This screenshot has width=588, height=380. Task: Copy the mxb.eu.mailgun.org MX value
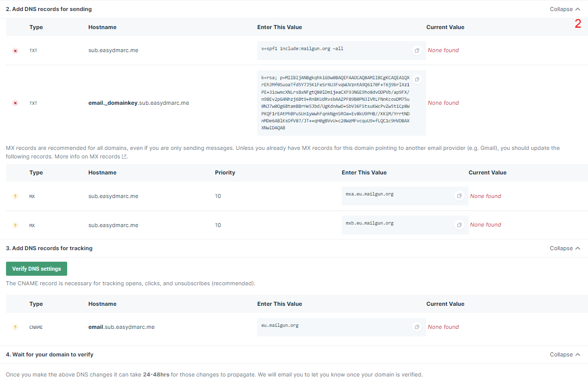[459, 225]
